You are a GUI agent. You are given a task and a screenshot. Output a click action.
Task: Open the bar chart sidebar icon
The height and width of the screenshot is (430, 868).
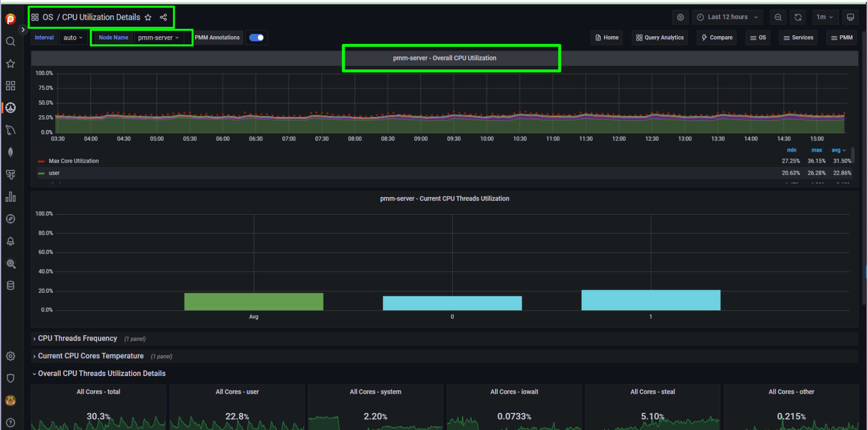tap(11, 197)
